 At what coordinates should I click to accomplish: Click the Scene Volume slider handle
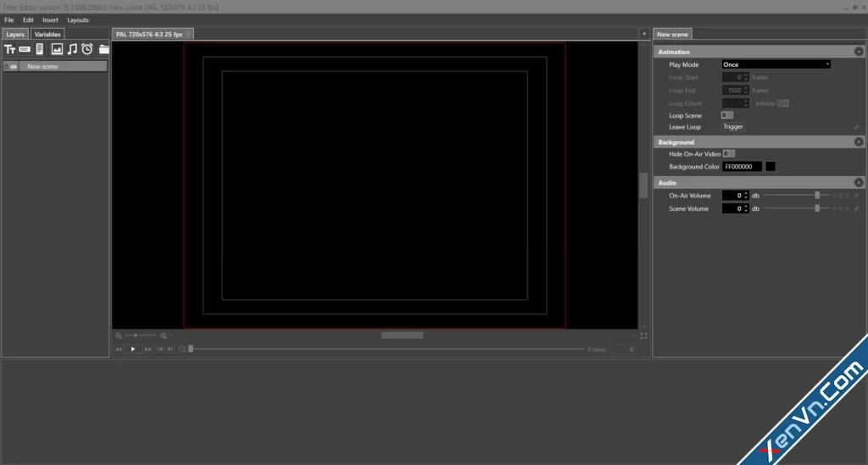(817, 209)
